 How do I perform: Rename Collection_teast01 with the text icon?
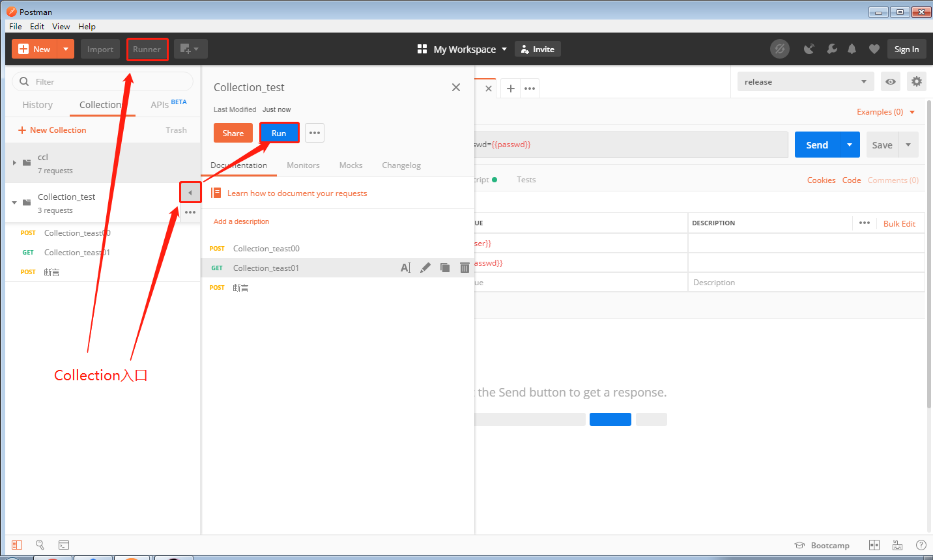(405, 268)
